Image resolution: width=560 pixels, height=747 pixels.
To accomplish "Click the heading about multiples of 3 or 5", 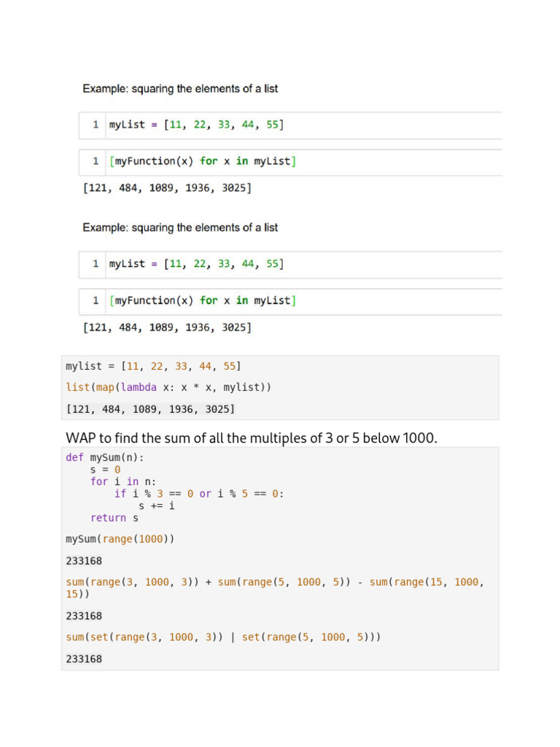I will click(252, 437).
